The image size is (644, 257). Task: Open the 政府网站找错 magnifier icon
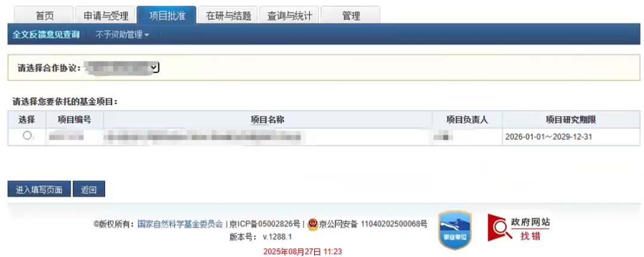click(499, 228)
